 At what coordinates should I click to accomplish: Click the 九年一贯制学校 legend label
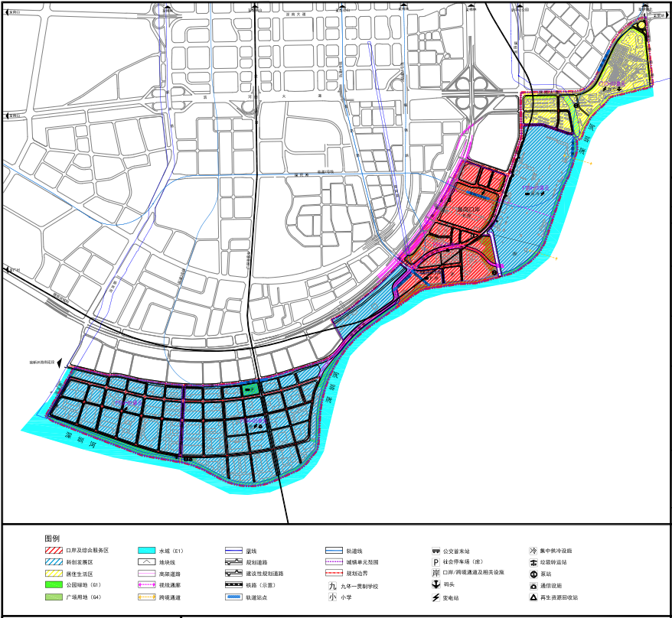click(x=360, y=587)
